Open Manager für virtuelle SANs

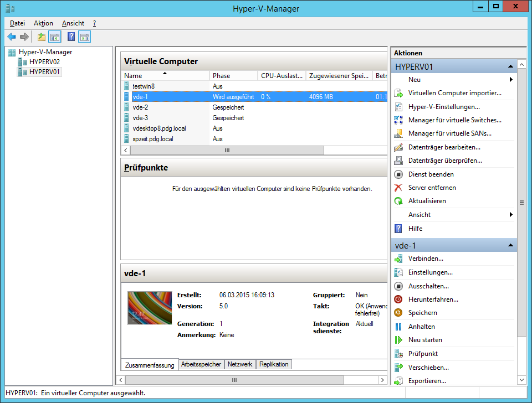pos(449,133)
